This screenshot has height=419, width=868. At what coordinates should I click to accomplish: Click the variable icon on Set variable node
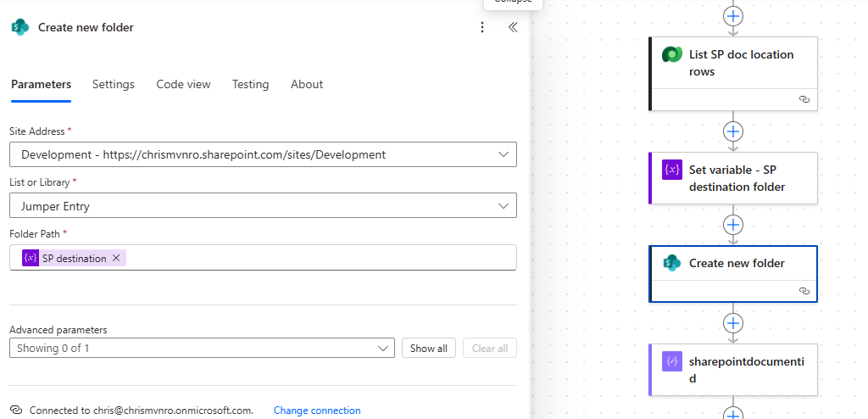672,170
